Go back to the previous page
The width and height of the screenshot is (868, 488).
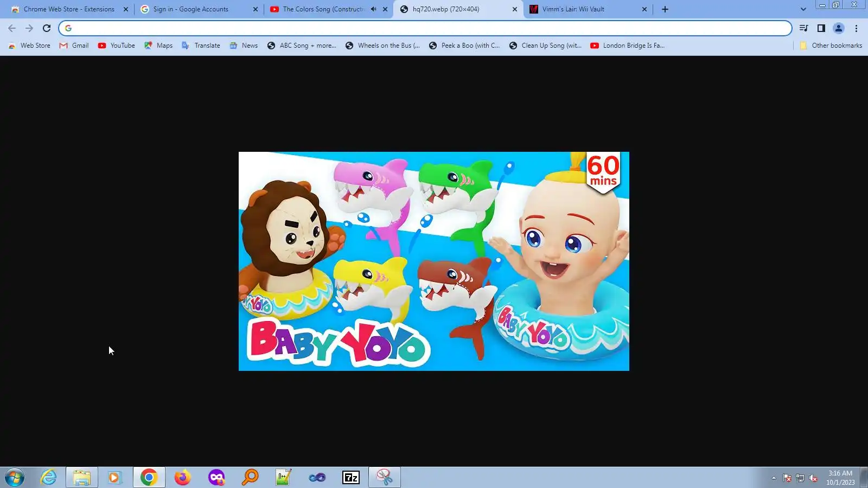[12, 28]
